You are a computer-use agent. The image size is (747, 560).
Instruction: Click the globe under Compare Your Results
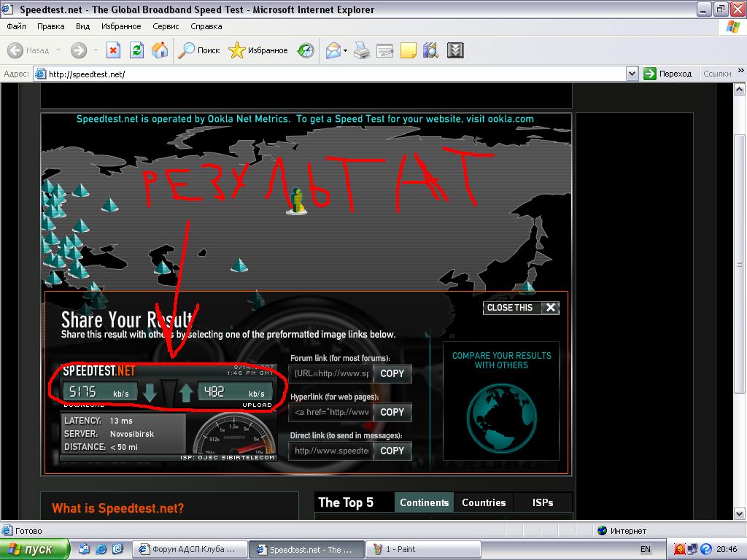pos(501,418)
